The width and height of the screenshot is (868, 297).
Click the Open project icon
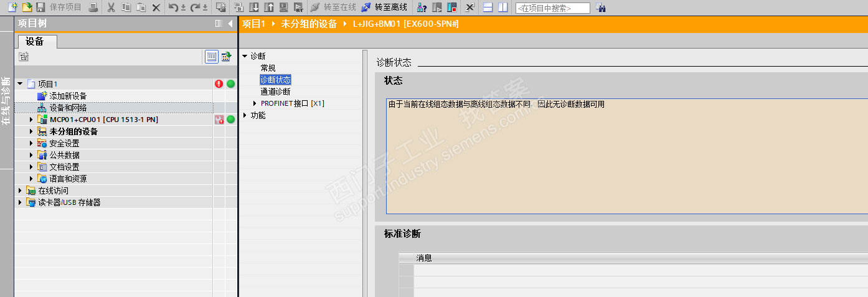click(x=27, y=7)
